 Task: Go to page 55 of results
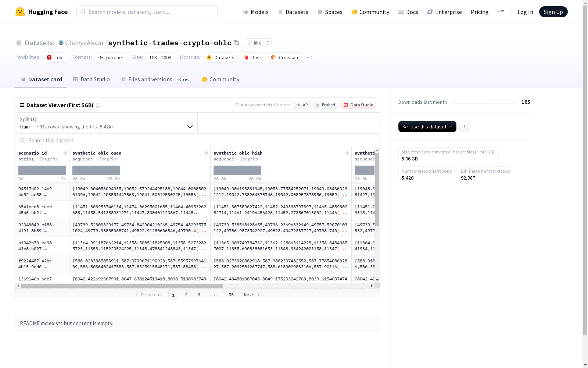231,295
